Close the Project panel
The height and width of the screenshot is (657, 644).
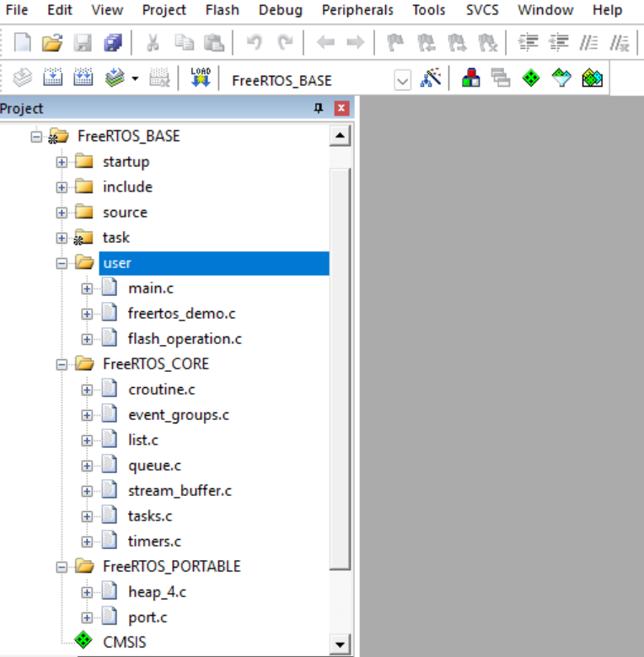pyautogui.click(x=341, y=109)
